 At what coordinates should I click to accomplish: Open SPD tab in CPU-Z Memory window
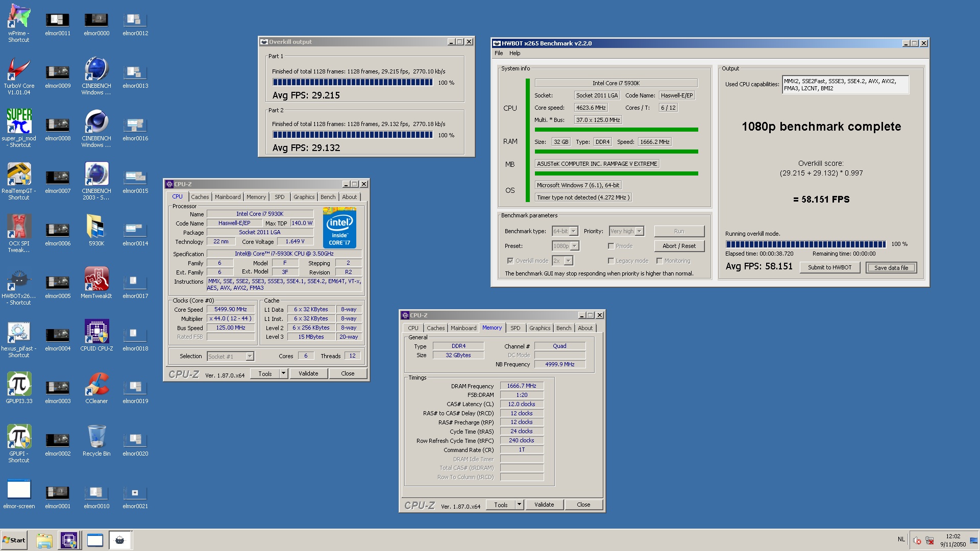point(516,328)
